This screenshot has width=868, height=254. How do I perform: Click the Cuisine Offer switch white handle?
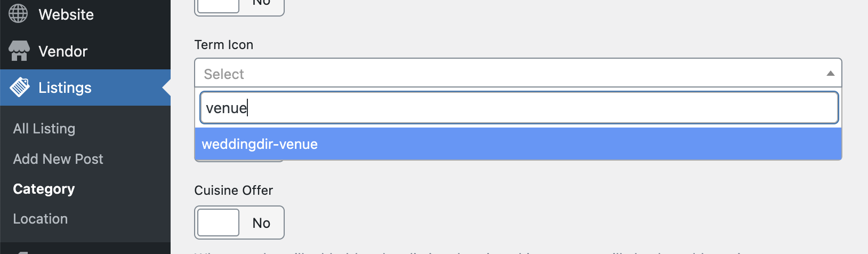tap(219, 223)
